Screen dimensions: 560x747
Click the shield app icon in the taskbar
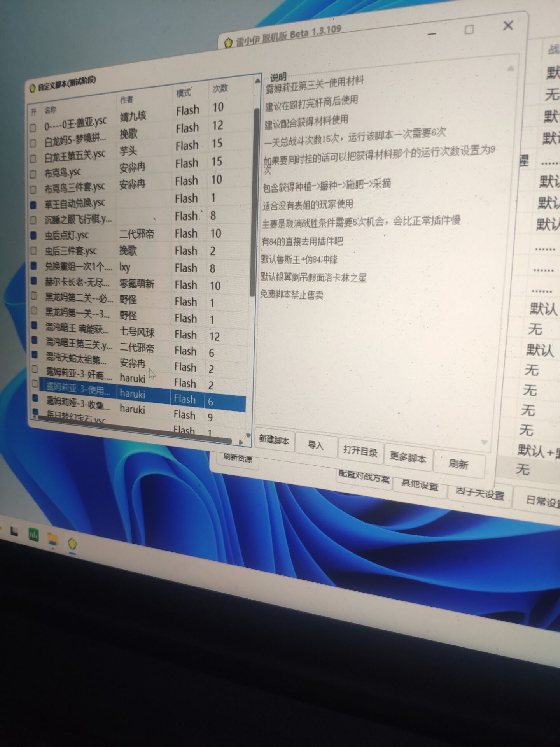72,543
